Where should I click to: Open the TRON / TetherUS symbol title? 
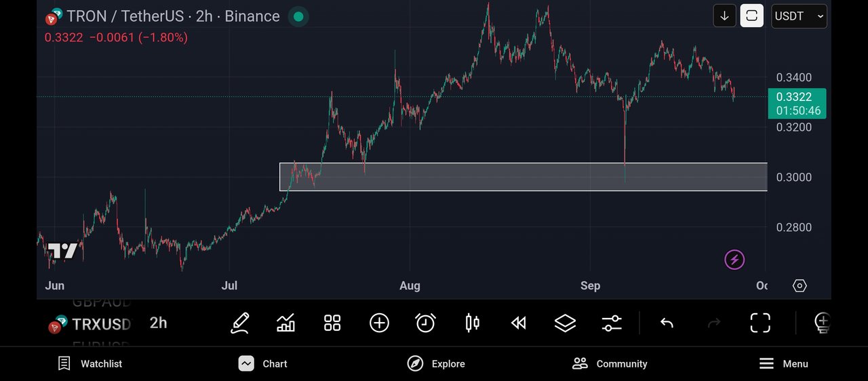click(x=173, y=16)
